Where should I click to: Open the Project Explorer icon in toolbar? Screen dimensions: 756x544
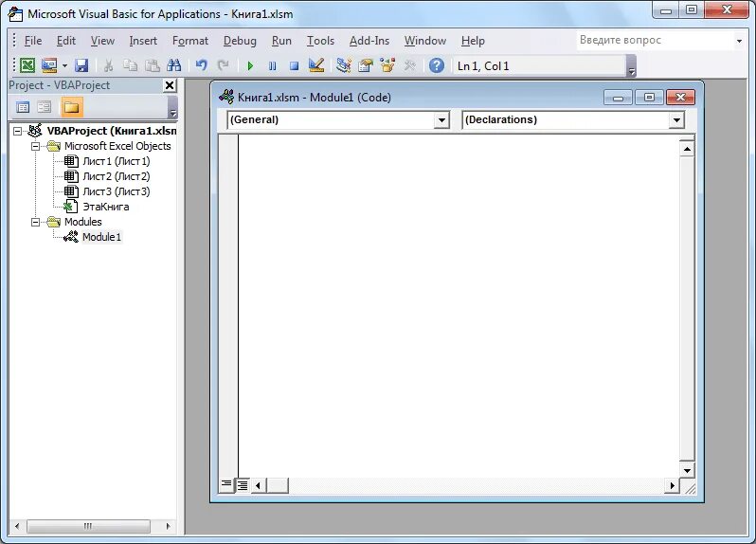[344, 65]
